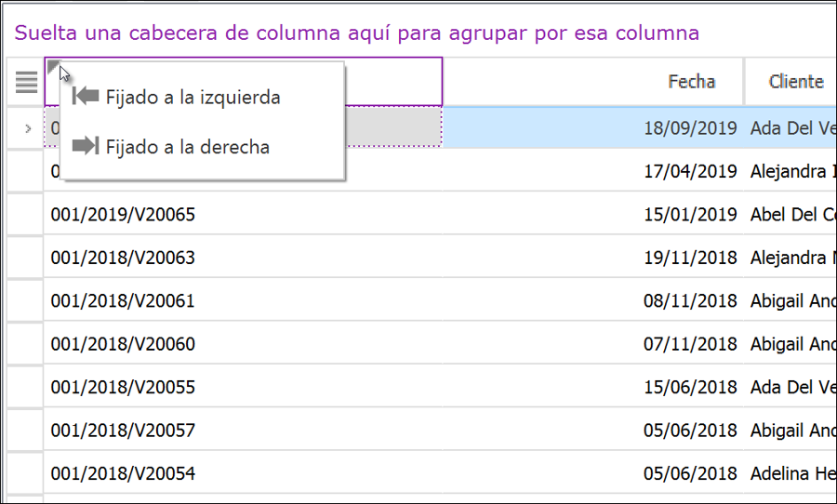Choose "Fijado a la izquierda" option
This screenshot has width=837, height=504.
point(193,97)
